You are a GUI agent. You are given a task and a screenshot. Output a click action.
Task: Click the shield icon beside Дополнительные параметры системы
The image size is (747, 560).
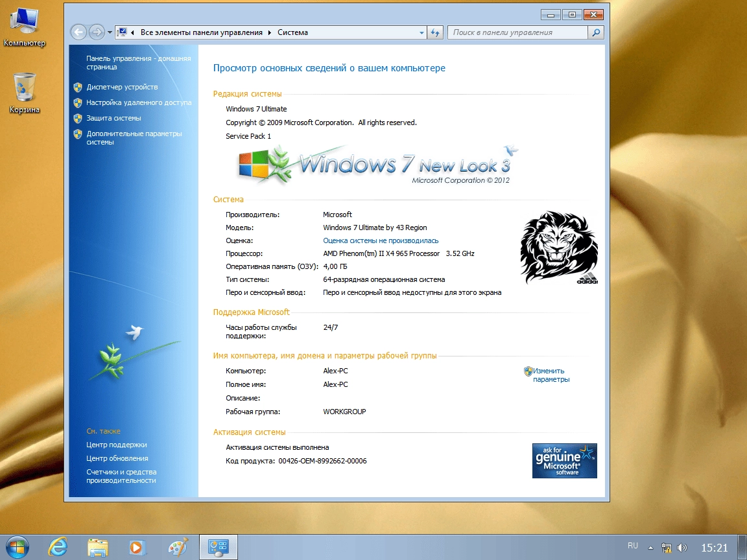(x=78, y=134)
